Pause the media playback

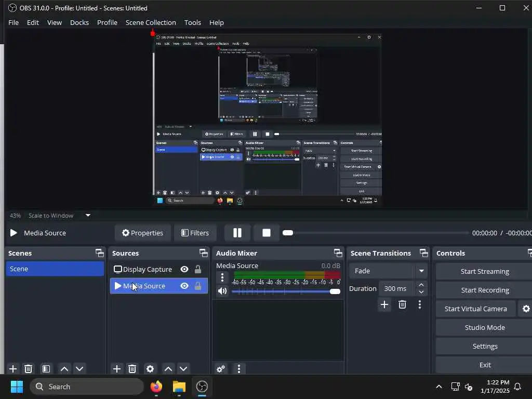237,233
